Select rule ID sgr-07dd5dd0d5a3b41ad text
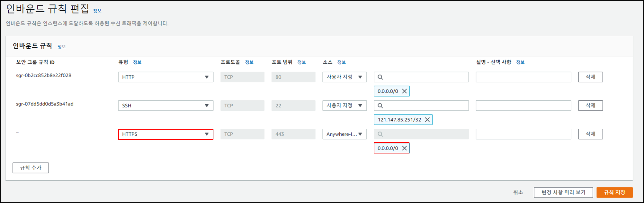 (45, 104)
